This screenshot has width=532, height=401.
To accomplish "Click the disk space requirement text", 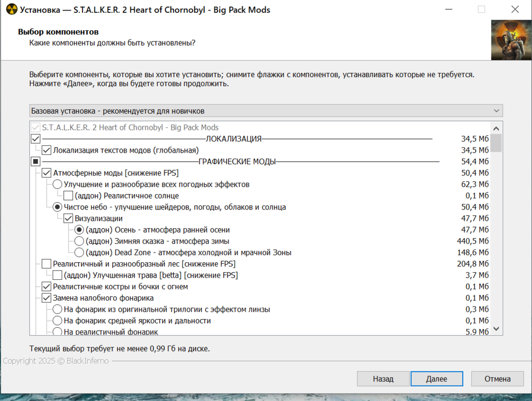I will [x=119, y=348].
